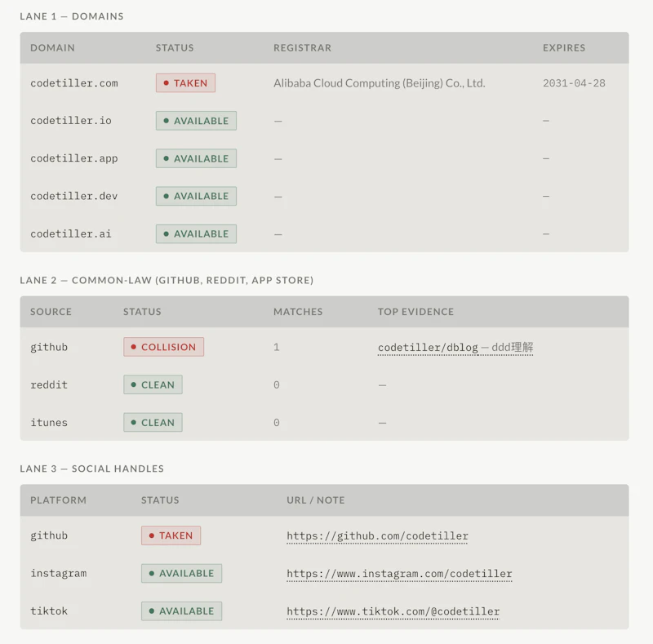Screen dimensions: 653x644
Task: Open the tiktok.com/@codetiller URL
Action: tap(393, 611)
